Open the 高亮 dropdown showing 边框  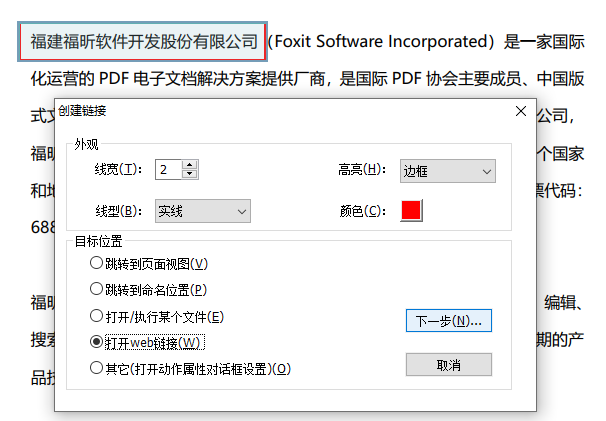447,171
